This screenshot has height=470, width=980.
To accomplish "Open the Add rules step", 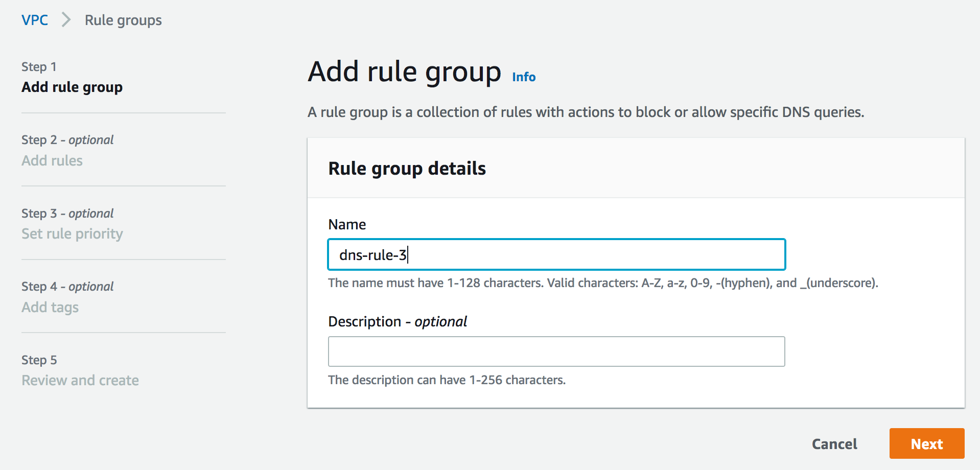I will tap(52, 161).
